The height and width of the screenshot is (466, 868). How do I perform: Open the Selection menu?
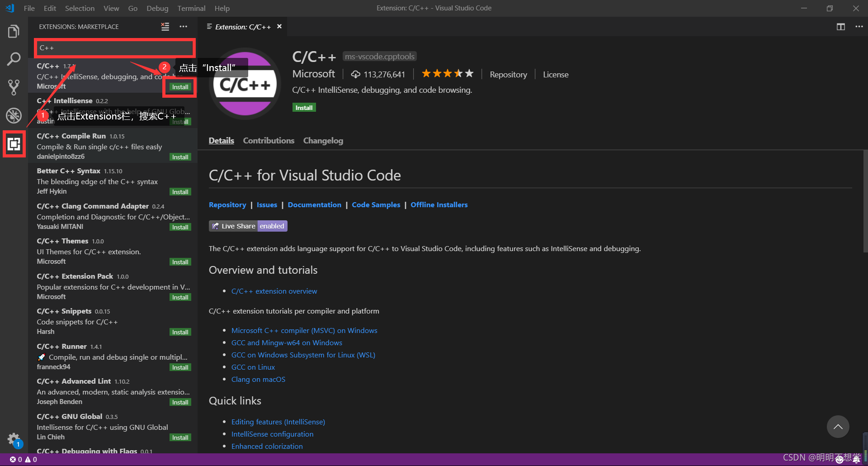point(80,8)
